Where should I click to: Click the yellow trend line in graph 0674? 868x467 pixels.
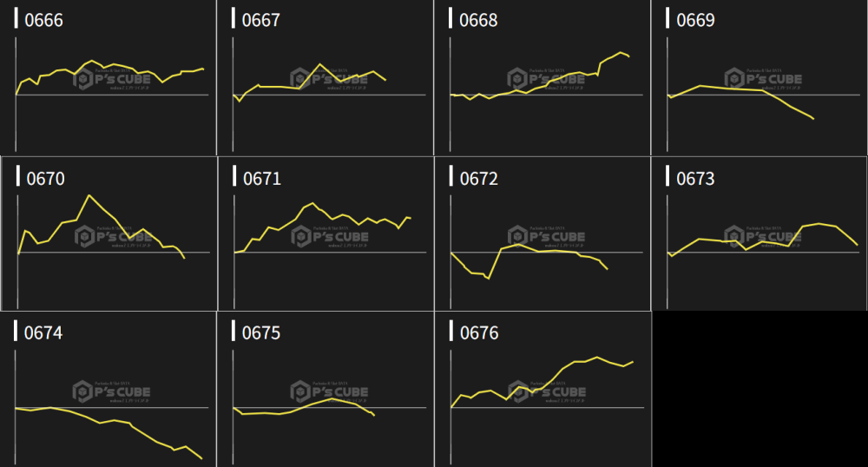pyautogui.click(x=130, y=424)
